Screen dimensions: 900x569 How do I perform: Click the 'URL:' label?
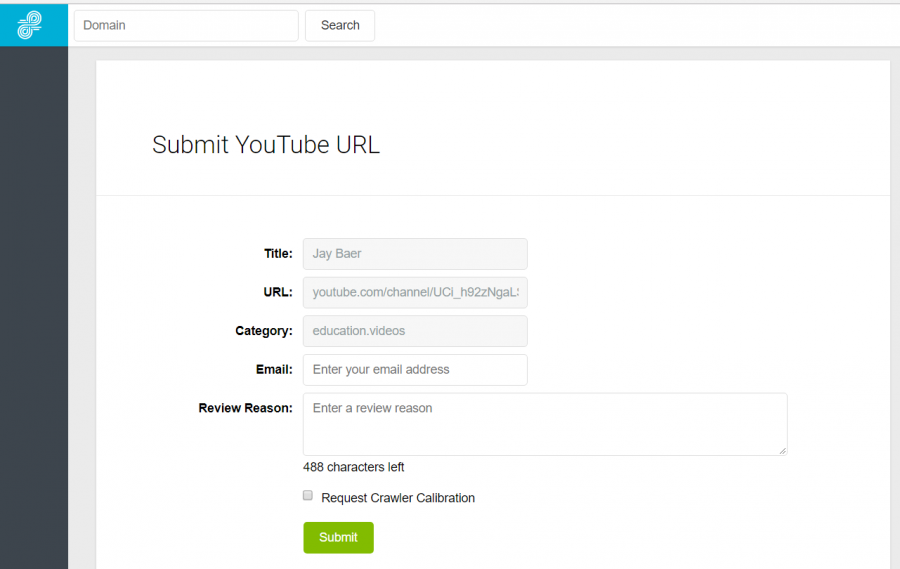coord(278,292)
